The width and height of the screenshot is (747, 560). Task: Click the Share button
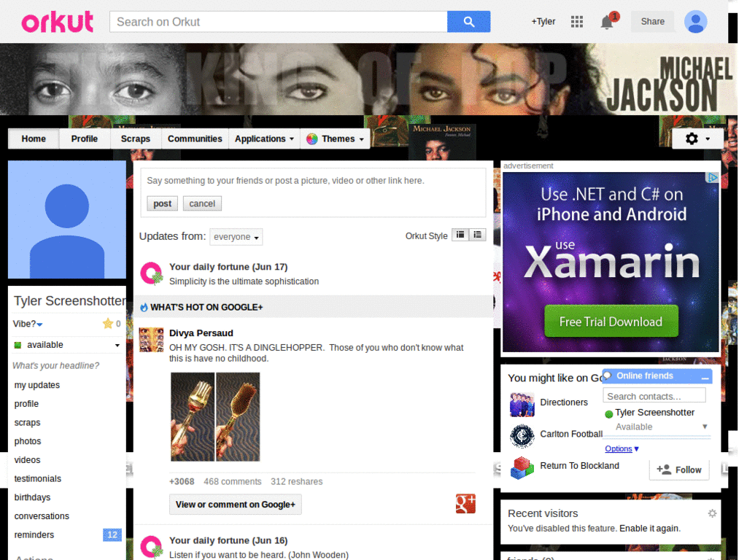tap(653, 21)
